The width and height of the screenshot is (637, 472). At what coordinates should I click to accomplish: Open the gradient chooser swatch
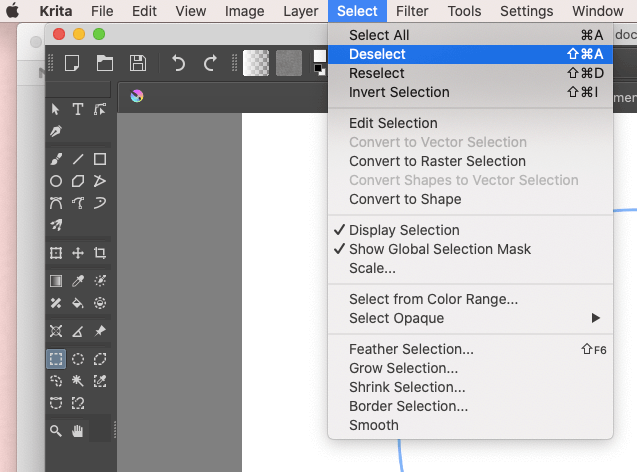256,63
